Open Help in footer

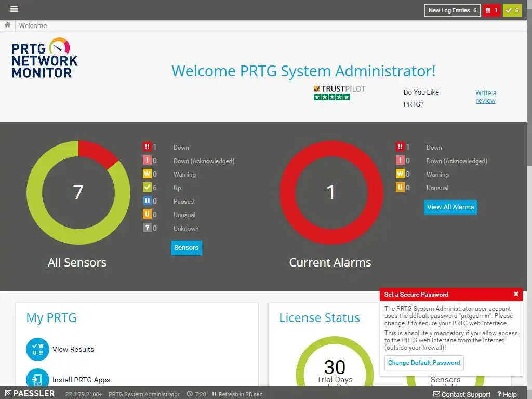coord(507,394)
